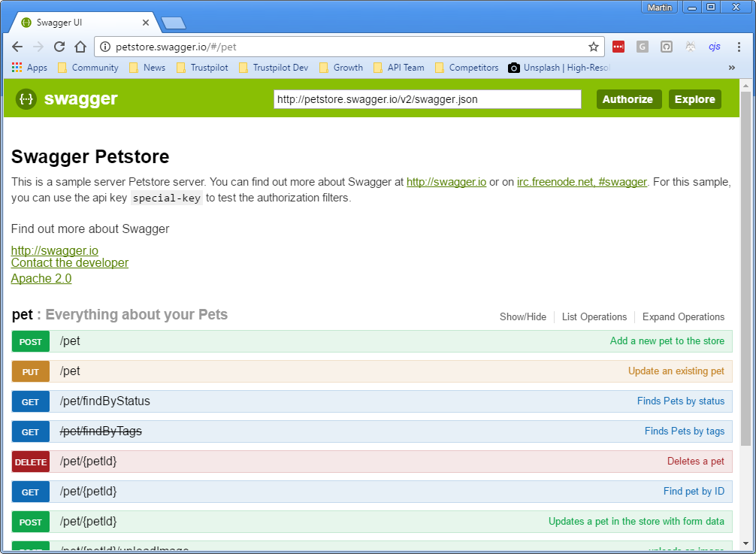Close the Swagger UI tab

click(146, 23)
